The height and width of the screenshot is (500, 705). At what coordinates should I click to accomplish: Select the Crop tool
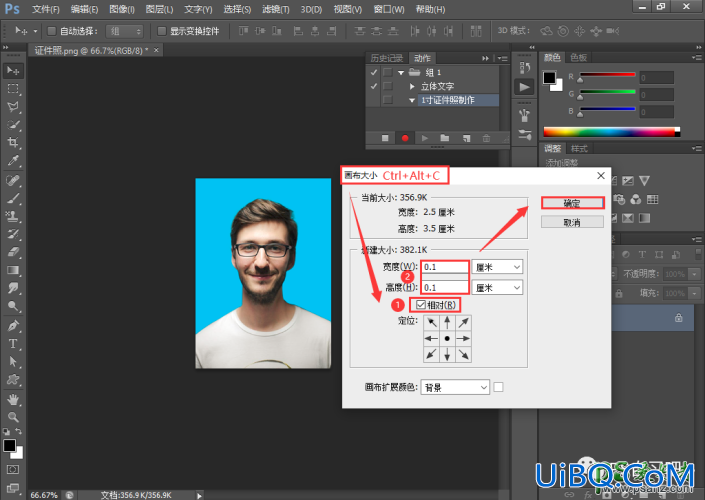coord(13,143)
